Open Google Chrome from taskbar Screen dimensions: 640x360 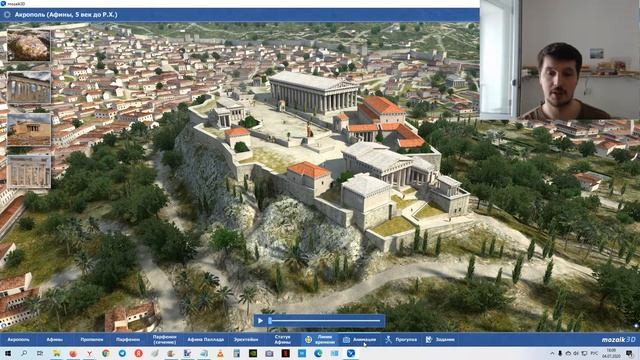coord(106,353)
